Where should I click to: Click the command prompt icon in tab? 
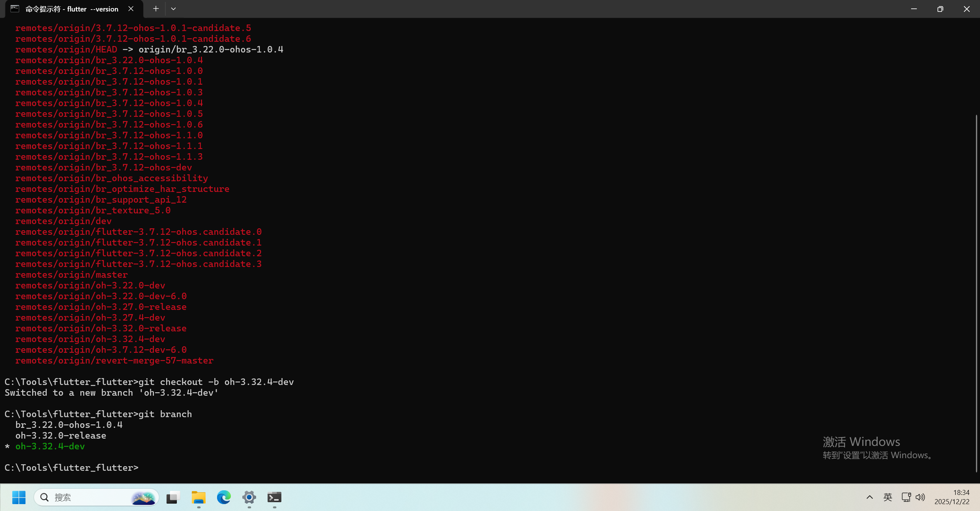15,9
